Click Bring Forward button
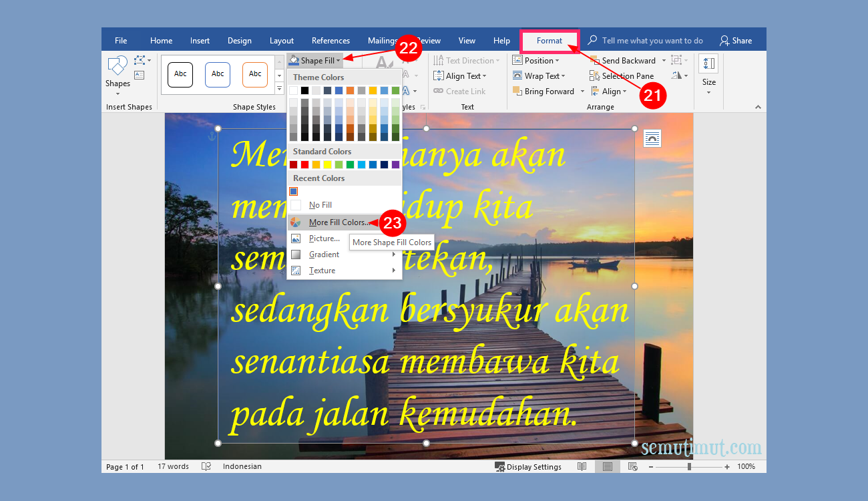The image size is (868, 501). click(x=544, y=92)
